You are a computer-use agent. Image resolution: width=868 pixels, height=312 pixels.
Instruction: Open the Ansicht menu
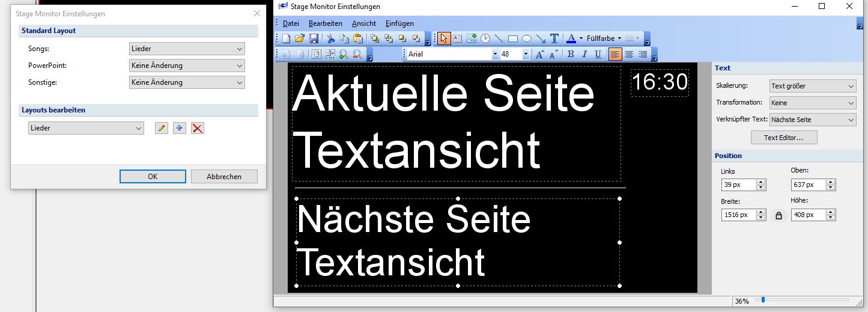pos(364,23)
